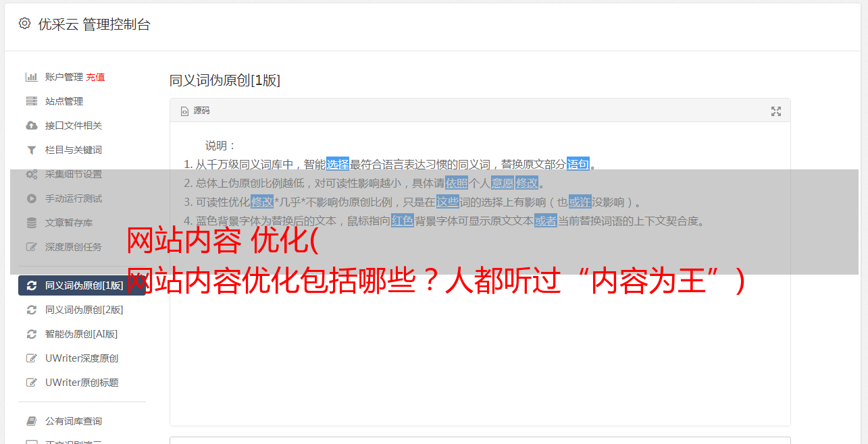
Task: Click highlighted word 选择 in the text
Action: click(x=338, y=164)
